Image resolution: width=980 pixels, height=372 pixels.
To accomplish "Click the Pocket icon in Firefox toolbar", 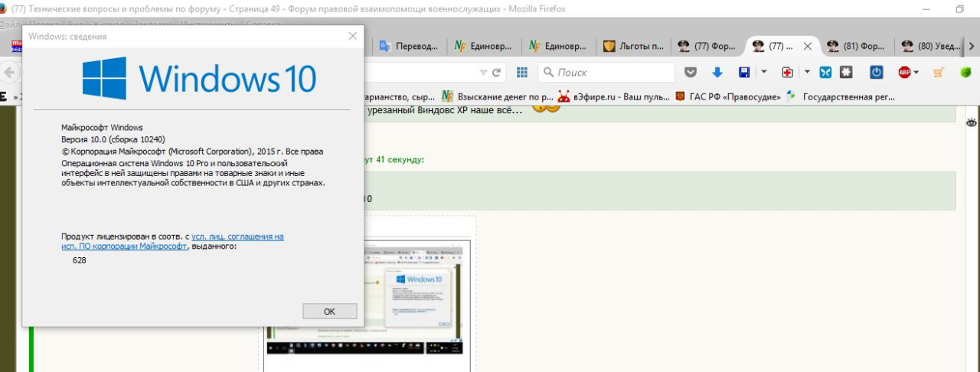I will (691, 72).
